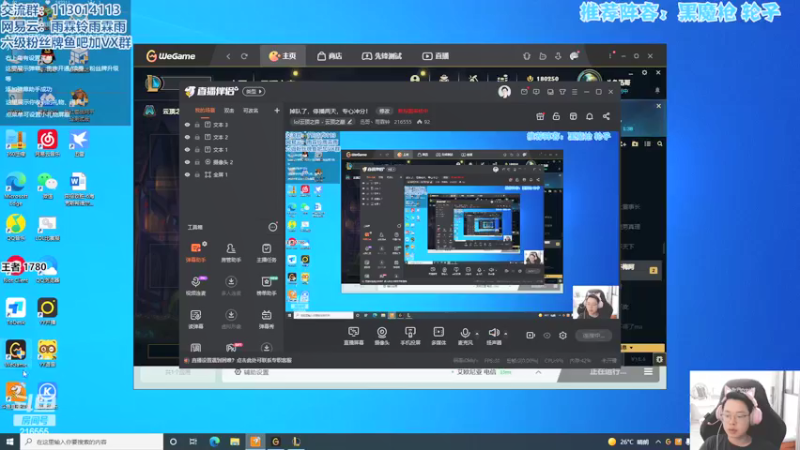Image resolution: width=800 pixels, height=450 pixels.
Task: Add a 手机投屏 phone cast source
Action: tap(410, 336)
